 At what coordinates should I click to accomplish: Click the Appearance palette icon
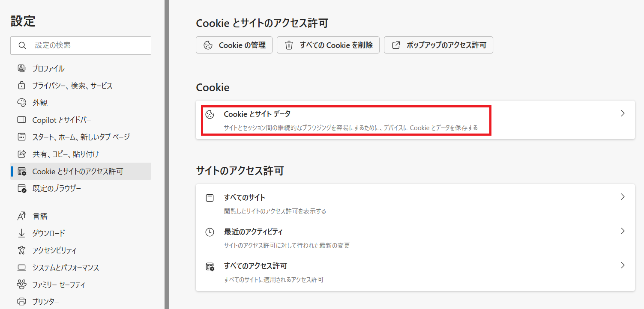click(21, 103)
